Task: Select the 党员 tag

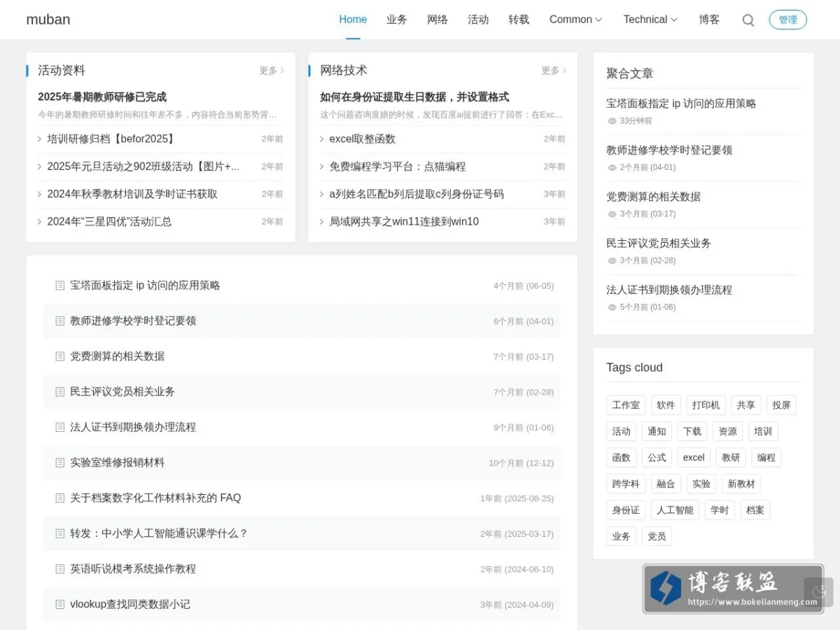Action: (657, 536)
